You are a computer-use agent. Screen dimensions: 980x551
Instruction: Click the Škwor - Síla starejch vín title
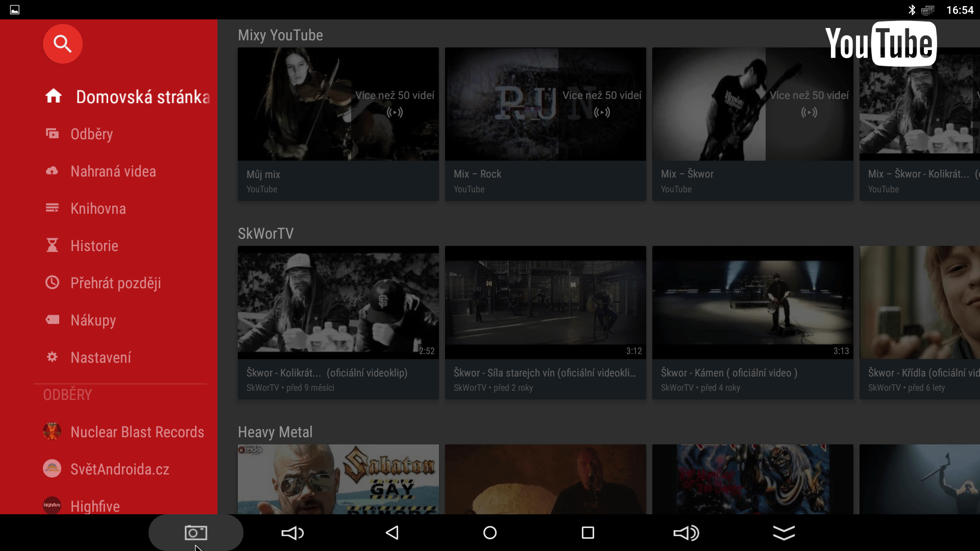(x=545, y=373)
